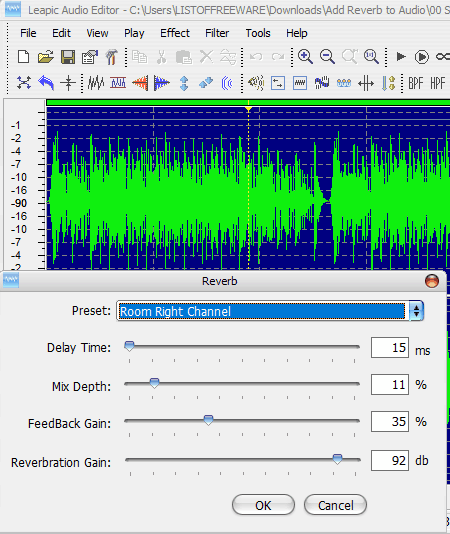The width and height of the screenshot is (450, 534).
Task: Click the FeedBack Gain slider handle
Action: tap(208, 420)
